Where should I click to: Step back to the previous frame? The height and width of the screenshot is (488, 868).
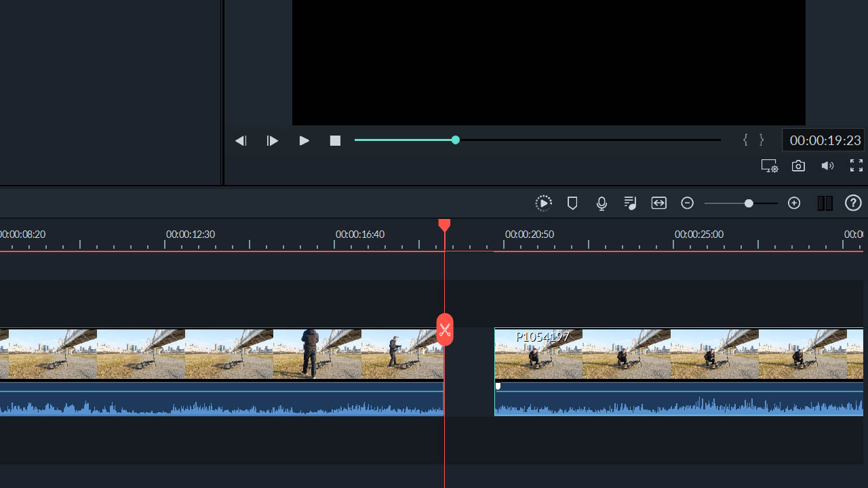[x=241, y=141]
